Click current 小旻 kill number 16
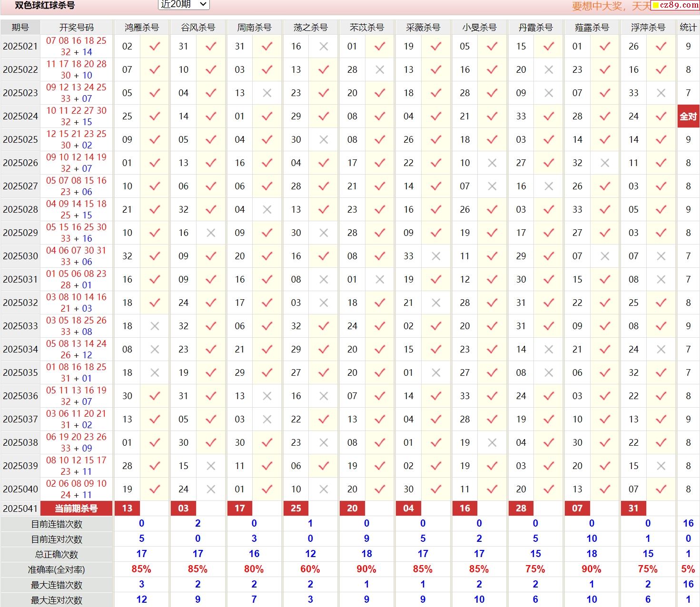700x607 pixels. [464, 508]
